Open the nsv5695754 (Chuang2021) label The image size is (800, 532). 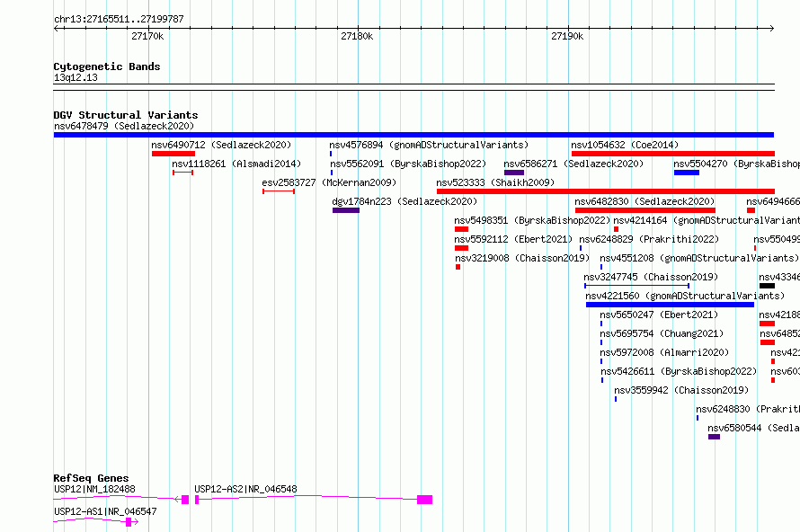(662, 333)
